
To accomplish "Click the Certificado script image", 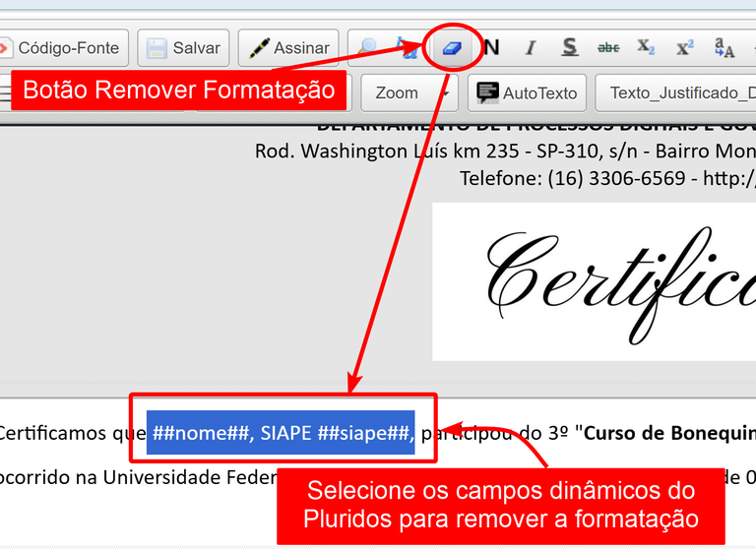I will 594,281.
